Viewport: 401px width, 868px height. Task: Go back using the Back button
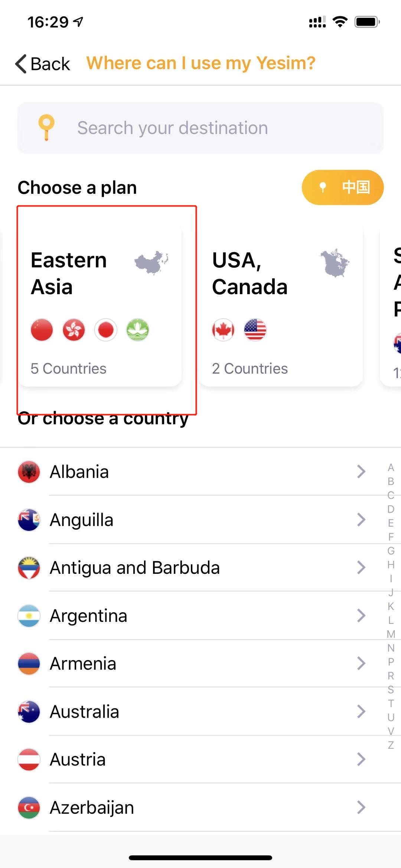point(43,64)
